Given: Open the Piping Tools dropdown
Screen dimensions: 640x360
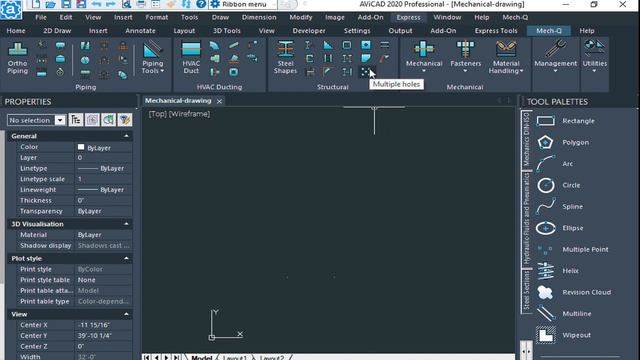Looking at the screenshot, I should [153, 58].
